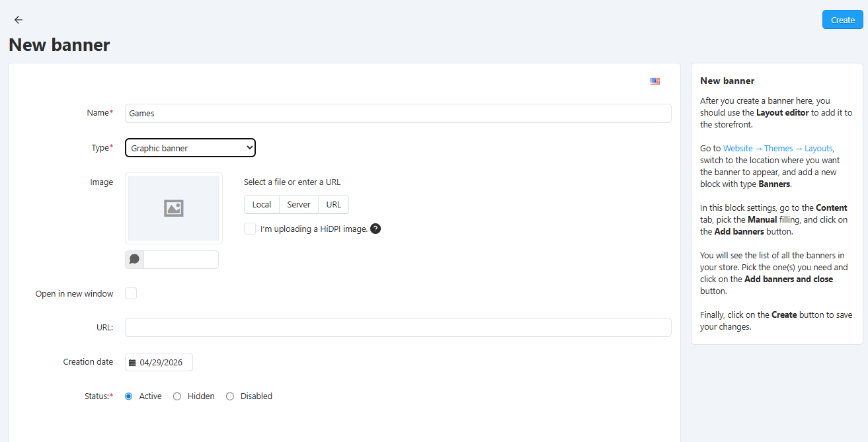868x442 pixels.
Task: Click the URL: input field
Action: [398, 328]
